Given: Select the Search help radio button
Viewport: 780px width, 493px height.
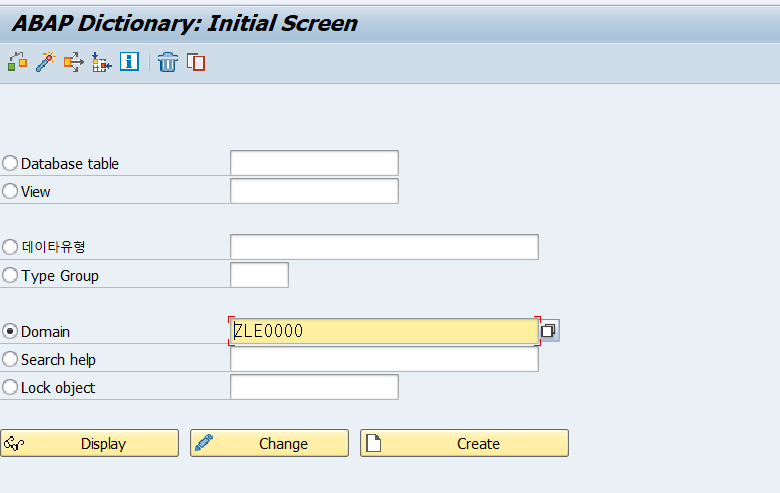Looking at the screenshot, I should pos(10,359).
